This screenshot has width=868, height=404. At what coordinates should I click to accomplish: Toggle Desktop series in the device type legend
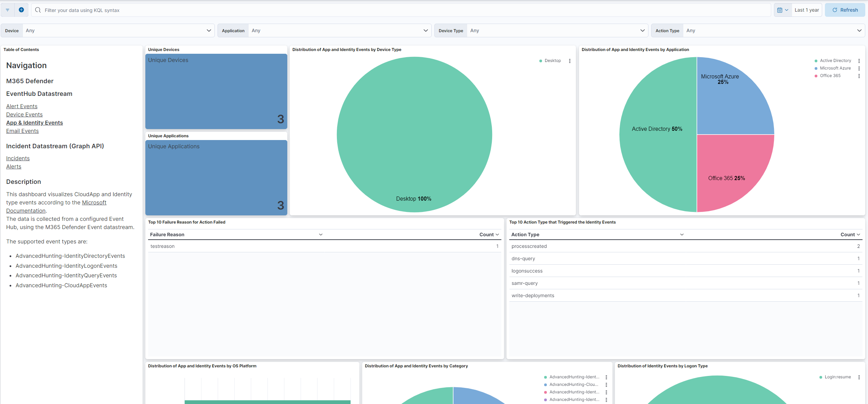552,61
